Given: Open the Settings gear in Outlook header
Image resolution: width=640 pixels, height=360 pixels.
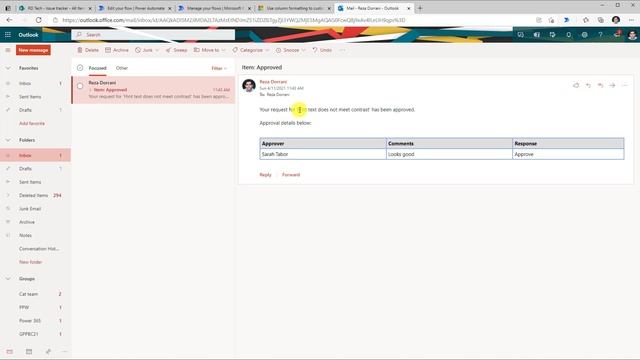Looking at the screenshot, I should (x=584, y=35).
